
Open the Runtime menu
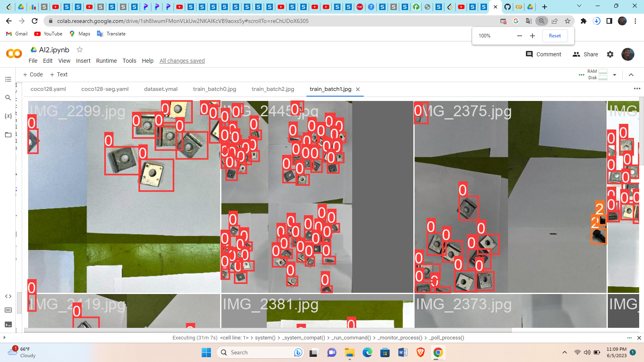coord(106,61)
